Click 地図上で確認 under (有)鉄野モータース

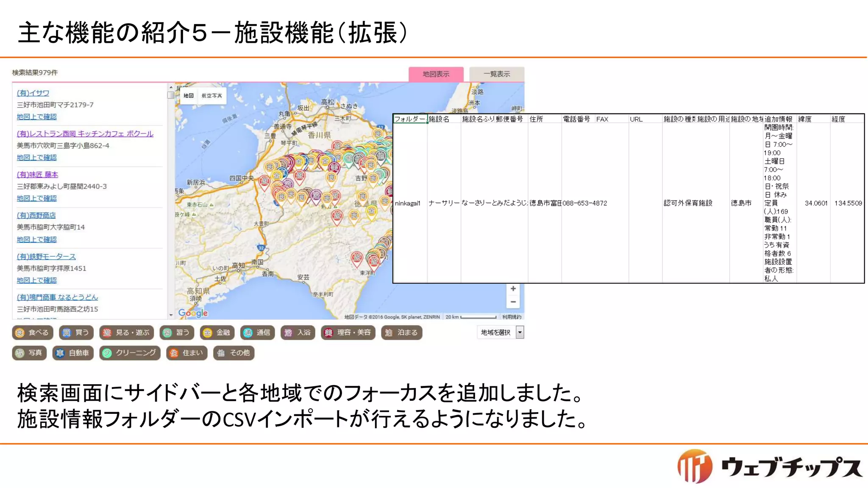pos(37,280)
